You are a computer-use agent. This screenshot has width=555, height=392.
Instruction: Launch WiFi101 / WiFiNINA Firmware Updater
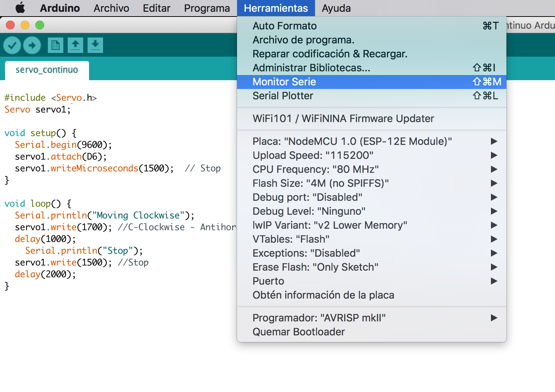(372, 118)
